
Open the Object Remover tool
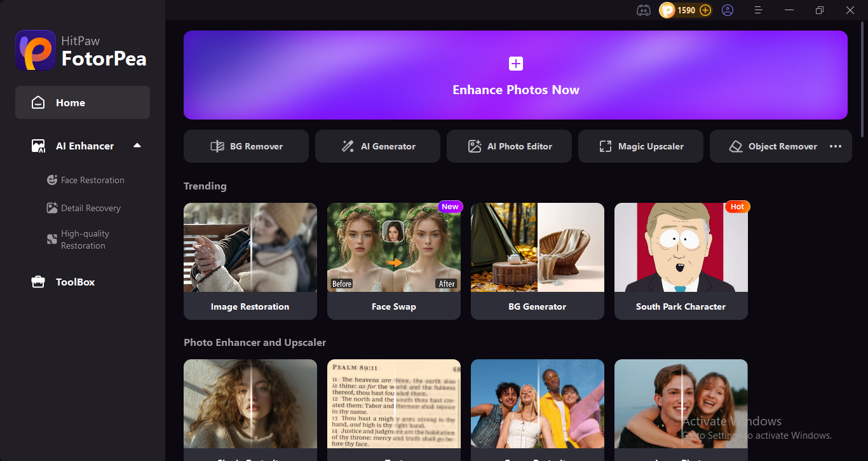pyautogui.click(x=772, y=146)
